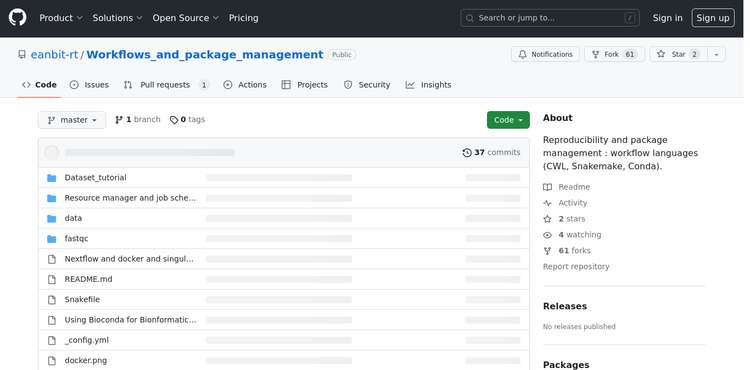The image size is (750, 370).
Task: Star the repository with Star button
Action: pyautogui.click(x=678, y=54)
